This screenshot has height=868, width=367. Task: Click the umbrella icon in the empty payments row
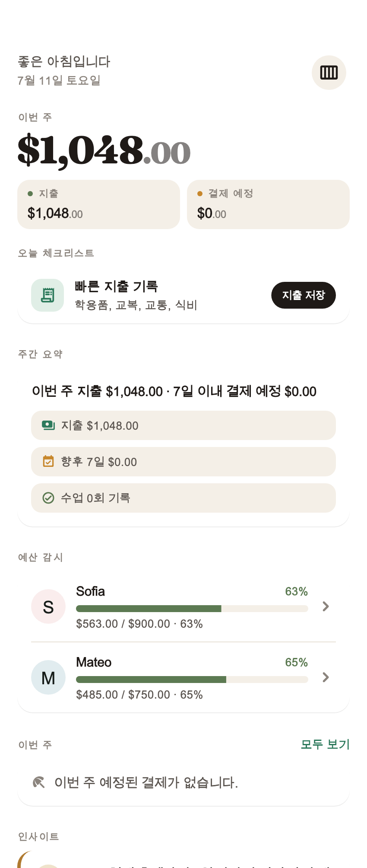(39, 782)
